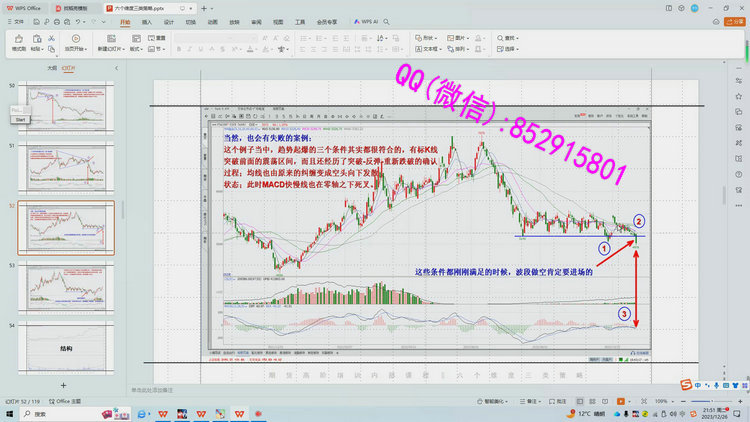The height and width of the screenshot is (422, 750).
Task: Click the 当页开始 slideshow play icon
Action: tap(73, 39)
